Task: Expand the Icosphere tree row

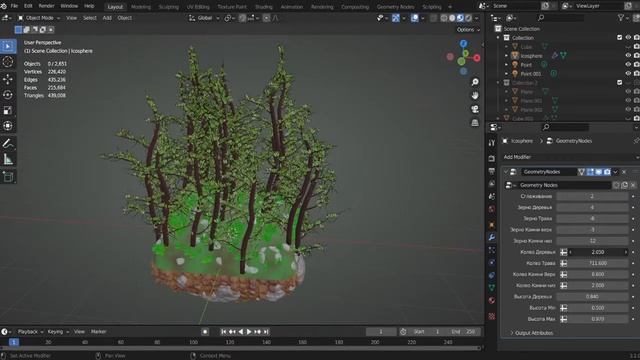Action: pyautogui.click(x=507, y=56)
